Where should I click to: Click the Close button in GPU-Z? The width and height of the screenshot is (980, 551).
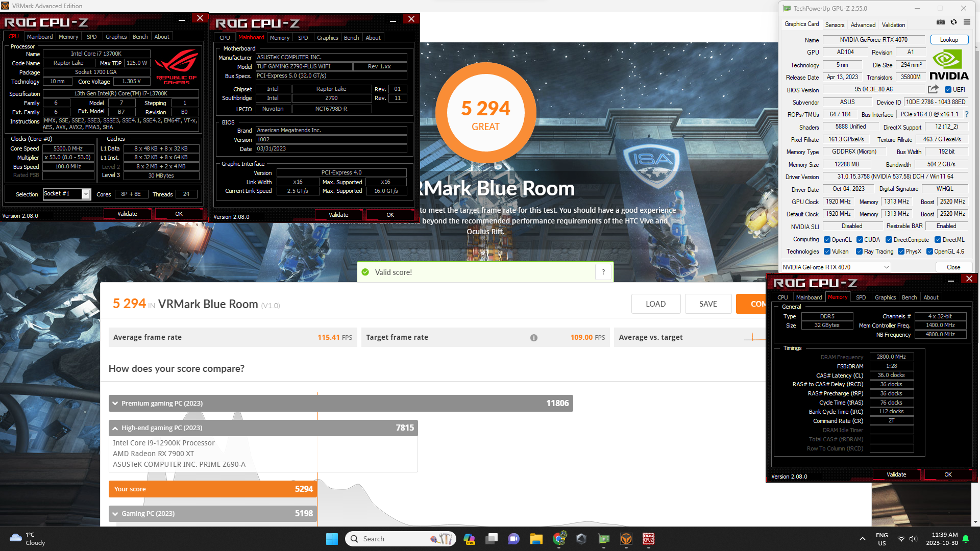pyautogui.click(x=953, y=267)
